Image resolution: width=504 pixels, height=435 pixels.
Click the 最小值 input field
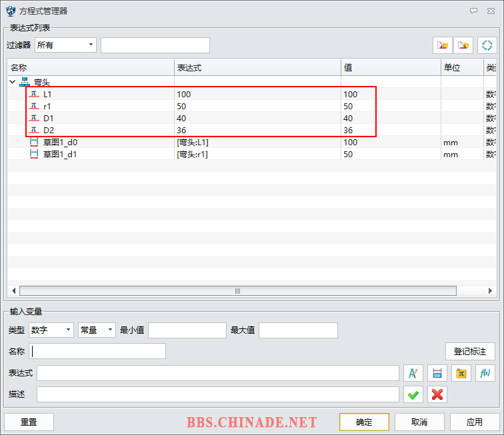tap(187, 330)
